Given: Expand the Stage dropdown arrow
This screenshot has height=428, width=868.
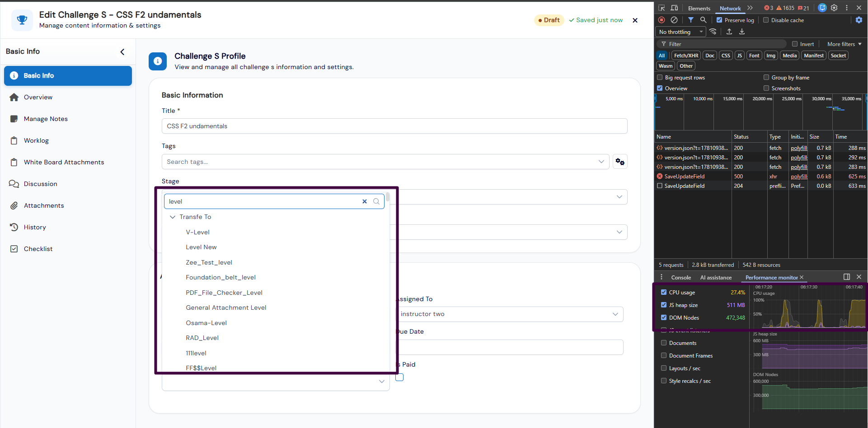Looking at the screenshot, I should coord(619,197).
